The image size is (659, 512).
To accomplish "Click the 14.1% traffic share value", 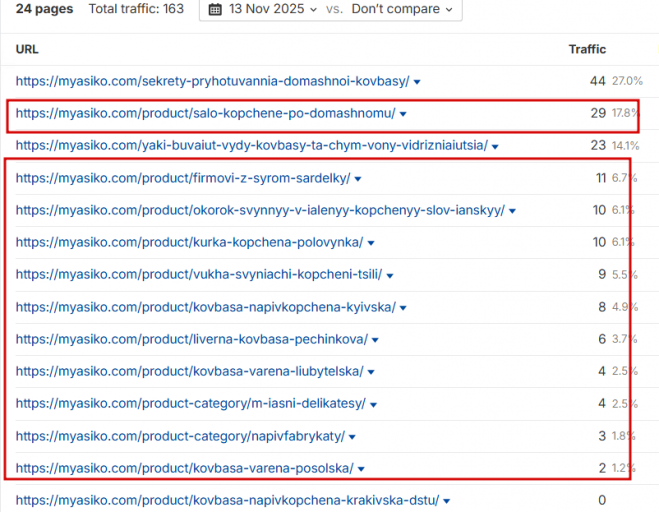I will pos(625,146).
